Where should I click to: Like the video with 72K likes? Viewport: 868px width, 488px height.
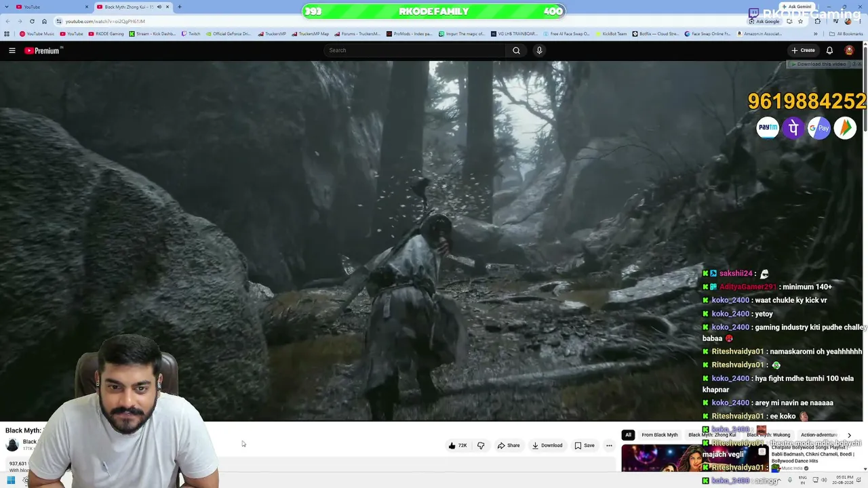(458, 445)
